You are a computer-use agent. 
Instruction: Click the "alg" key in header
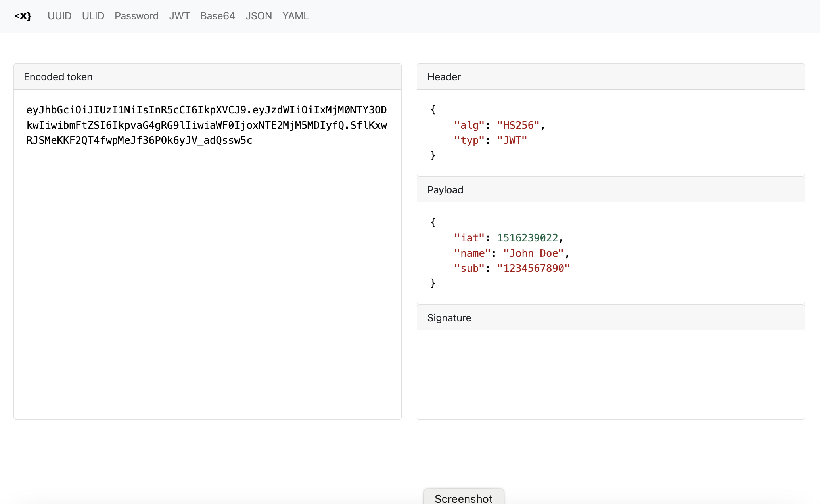[469, 125]
